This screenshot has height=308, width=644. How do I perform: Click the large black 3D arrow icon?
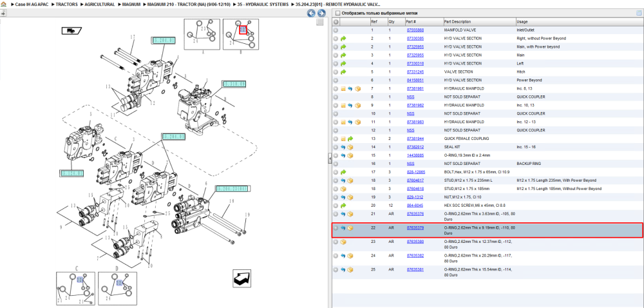pyautogui.click(x=241, y=278)
